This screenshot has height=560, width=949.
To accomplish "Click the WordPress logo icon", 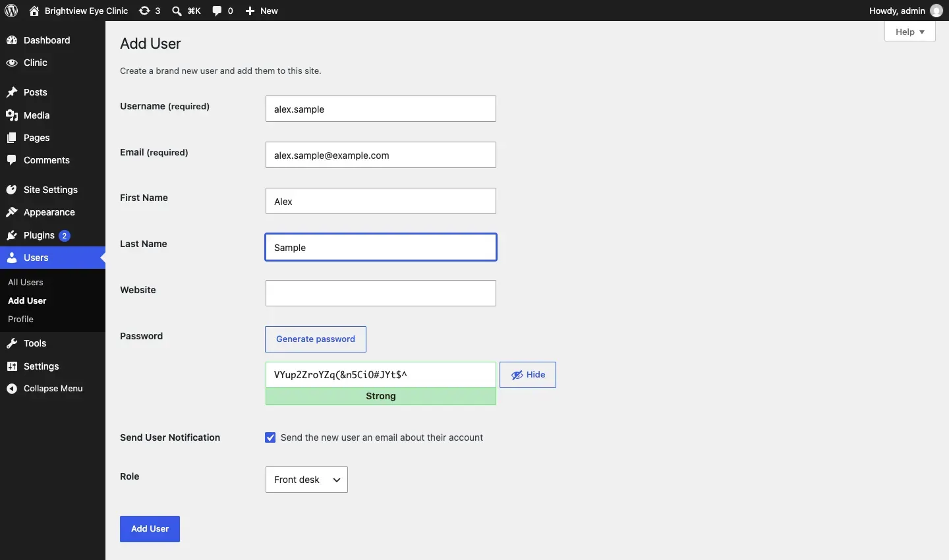I will [11, 11].
